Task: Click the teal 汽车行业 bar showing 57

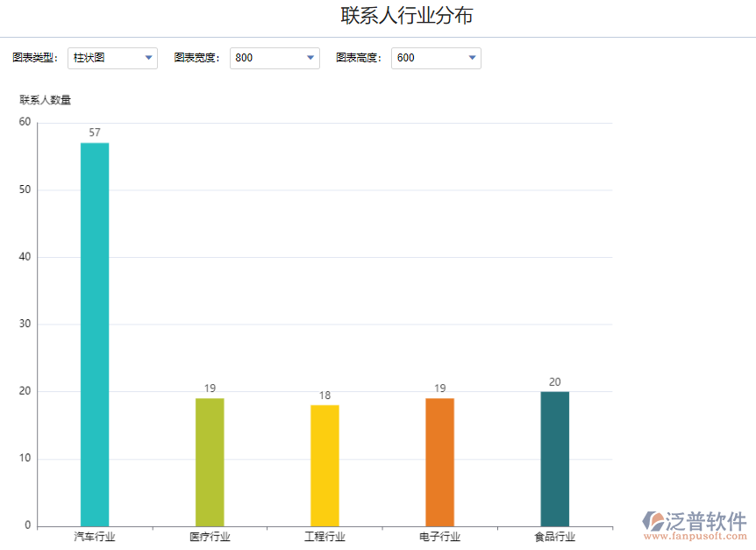Action: tap(95, 333)
